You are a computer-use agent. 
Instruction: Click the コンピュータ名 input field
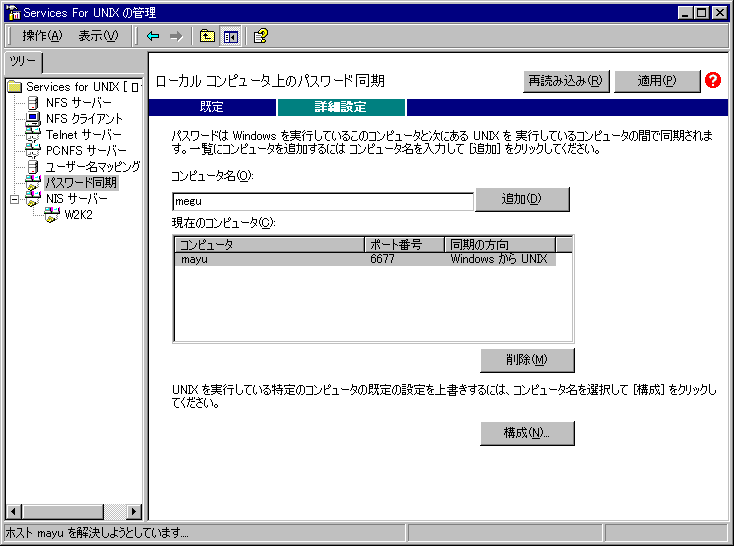[323, 201]
